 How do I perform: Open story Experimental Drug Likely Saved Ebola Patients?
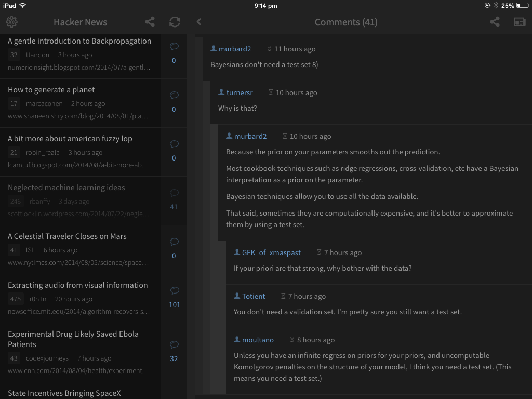[73, 339]
